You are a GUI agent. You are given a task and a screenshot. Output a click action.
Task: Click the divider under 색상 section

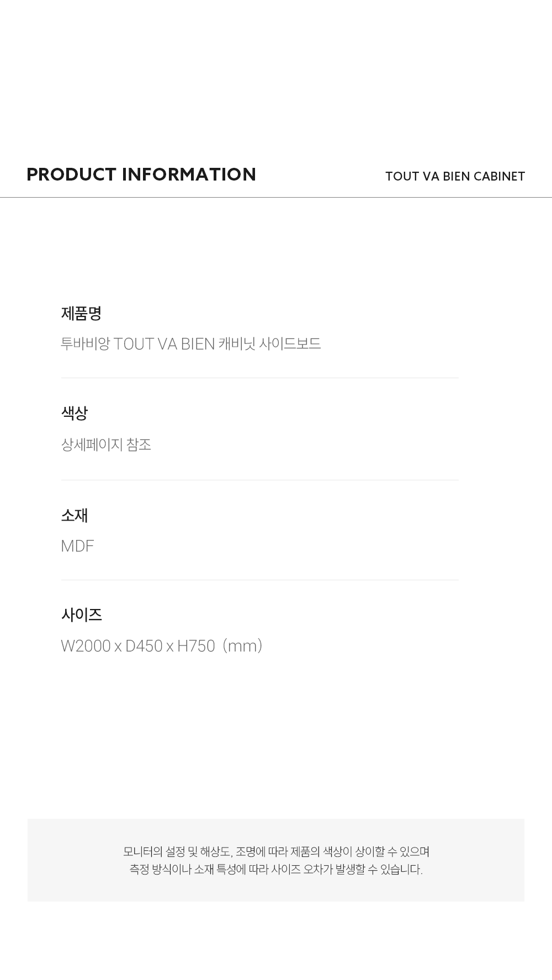click(x=259, y=480)
